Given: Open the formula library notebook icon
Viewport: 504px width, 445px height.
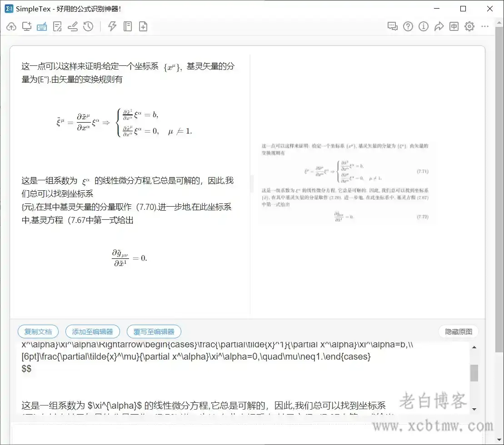Looking at the screenshot, I should [128, 26].
